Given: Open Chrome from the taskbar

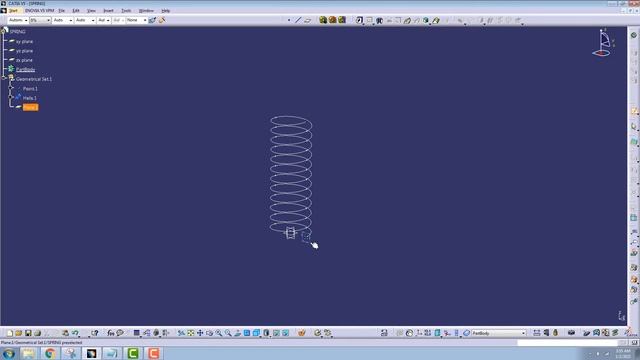Looking at the screenshot, I should coord(50,353).
